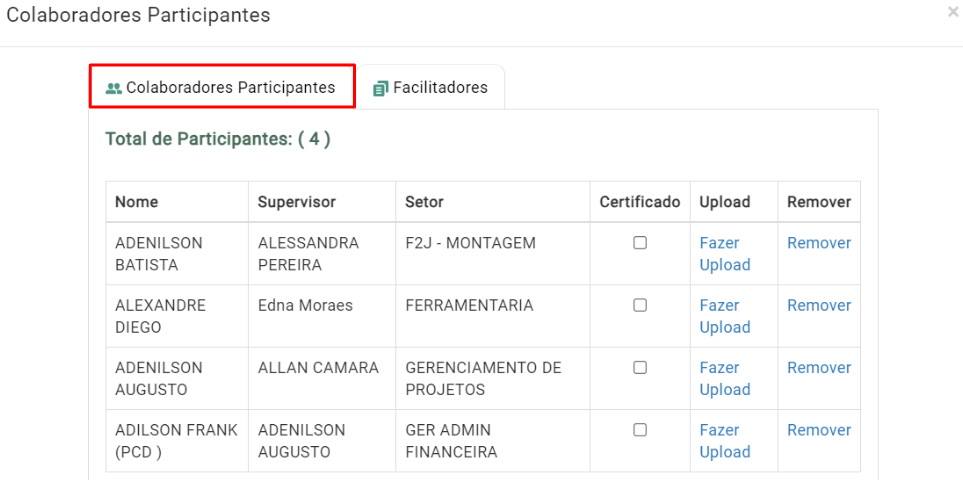Switch to the Facilitadores tab
The image size is (963, 480).
[x=431, y=88]
